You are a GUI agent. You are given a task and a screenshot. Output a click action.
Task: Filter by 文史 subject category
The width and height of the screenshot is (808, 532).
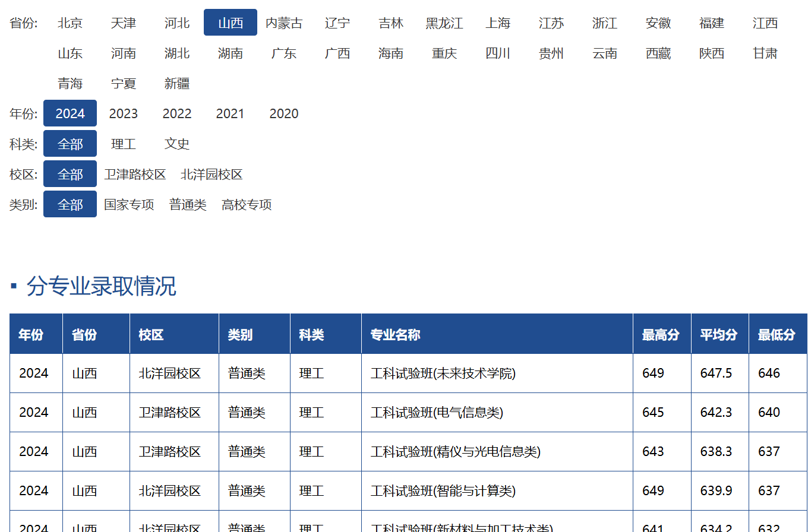click(x=177, y=144)
